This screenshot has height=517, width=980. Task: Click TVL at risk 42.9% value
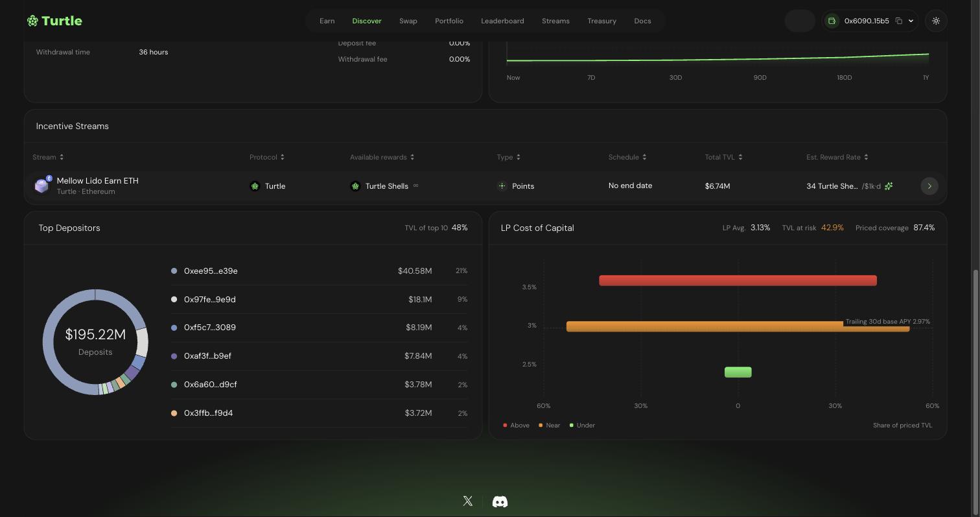pyautogui.click(x=832, y=228)
